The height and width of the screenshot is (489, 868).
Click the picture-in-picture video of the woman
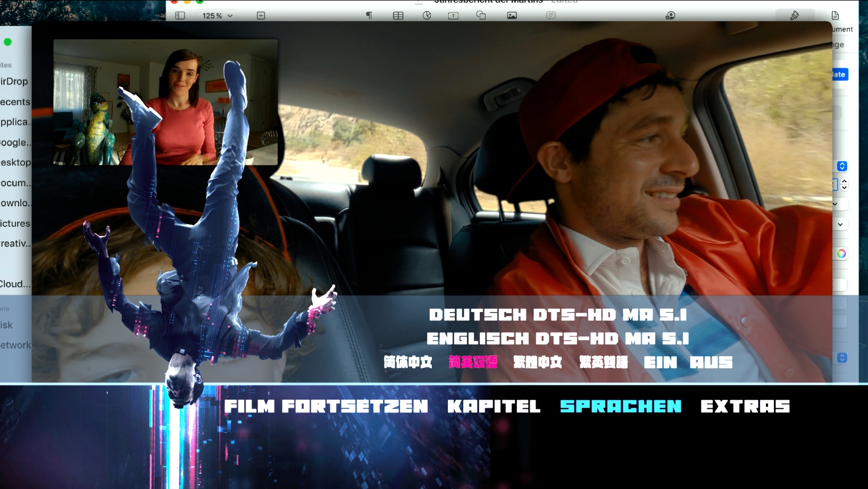coord(165,102)
